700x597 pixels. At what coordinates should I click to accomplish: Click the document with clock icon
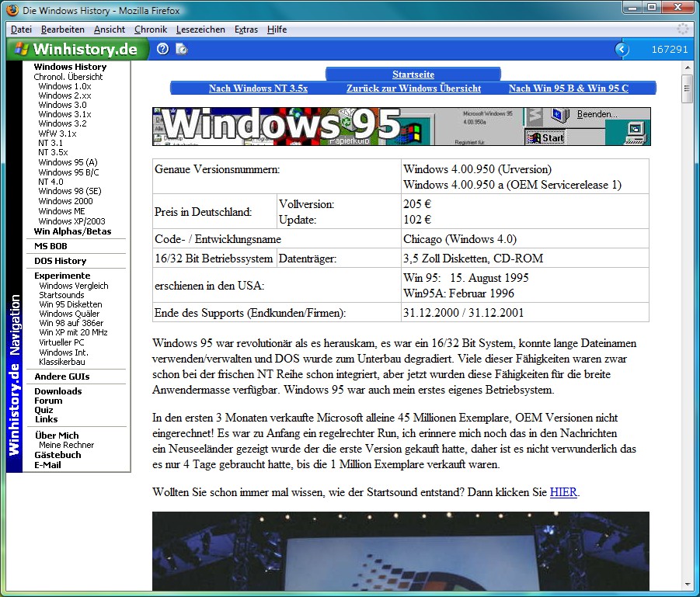click(182, 49)
